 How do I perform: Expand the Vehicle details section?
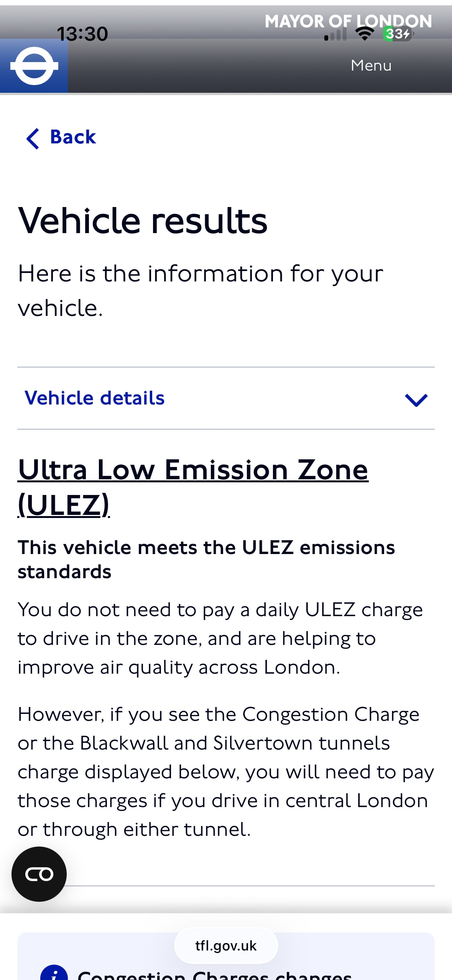click(x=95, y=398)
